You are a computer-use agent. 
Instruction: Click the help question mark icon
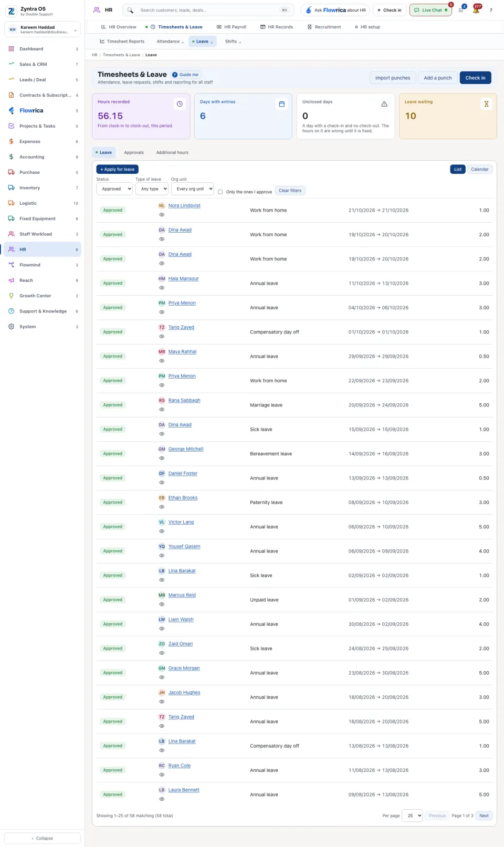(491, 10)
